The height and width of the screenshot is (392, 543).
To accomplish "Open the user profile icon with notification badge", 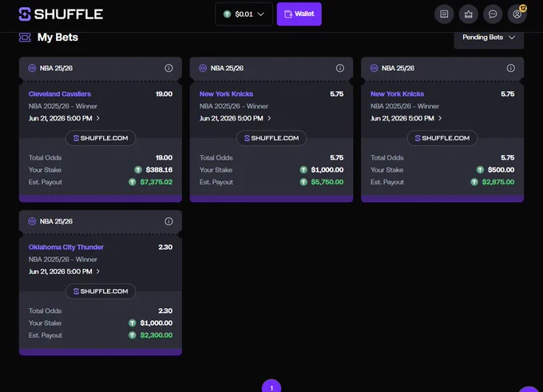I will click(x=517, y=14).
